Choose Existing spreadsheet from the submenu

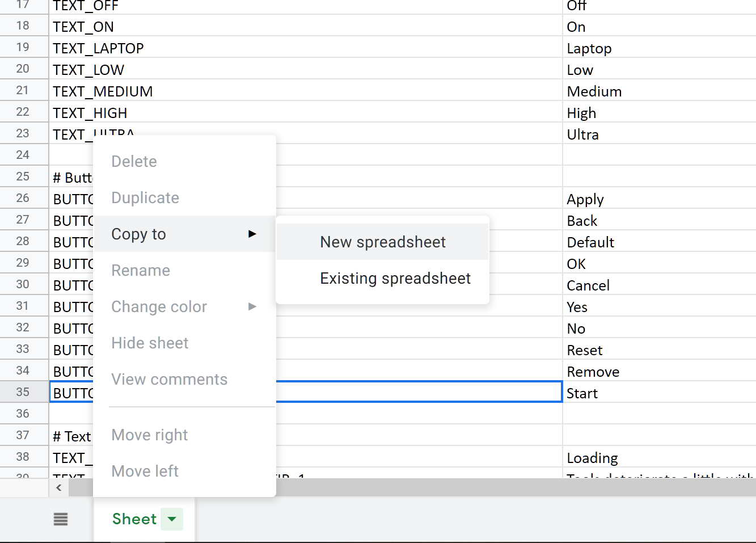[x=395, y=279]
